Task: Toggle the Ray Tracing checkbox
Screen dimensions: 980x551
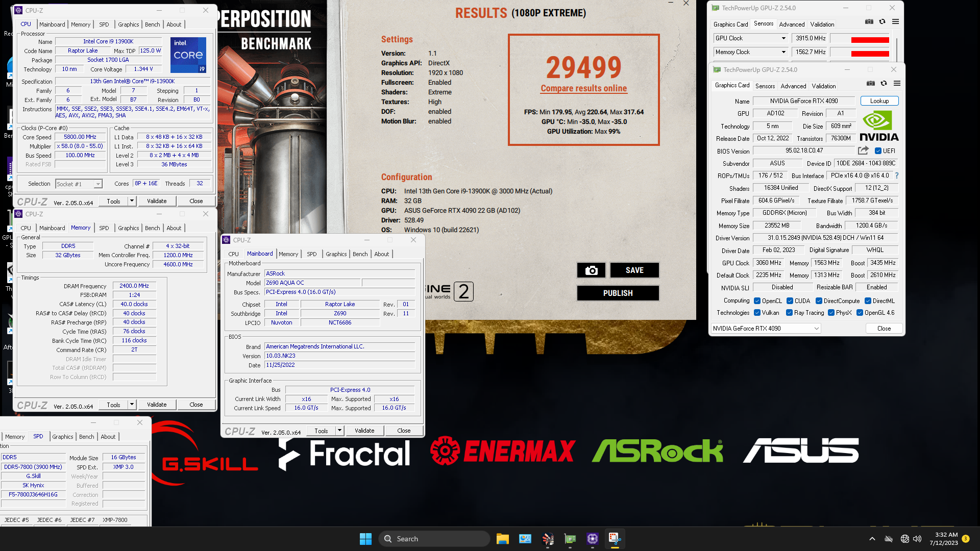Action: [790, 313]
